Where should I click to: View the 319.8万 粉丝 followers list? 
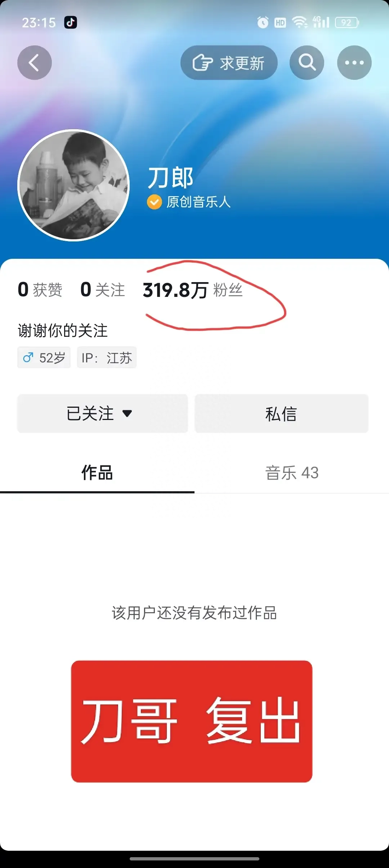tap(193, 290)
